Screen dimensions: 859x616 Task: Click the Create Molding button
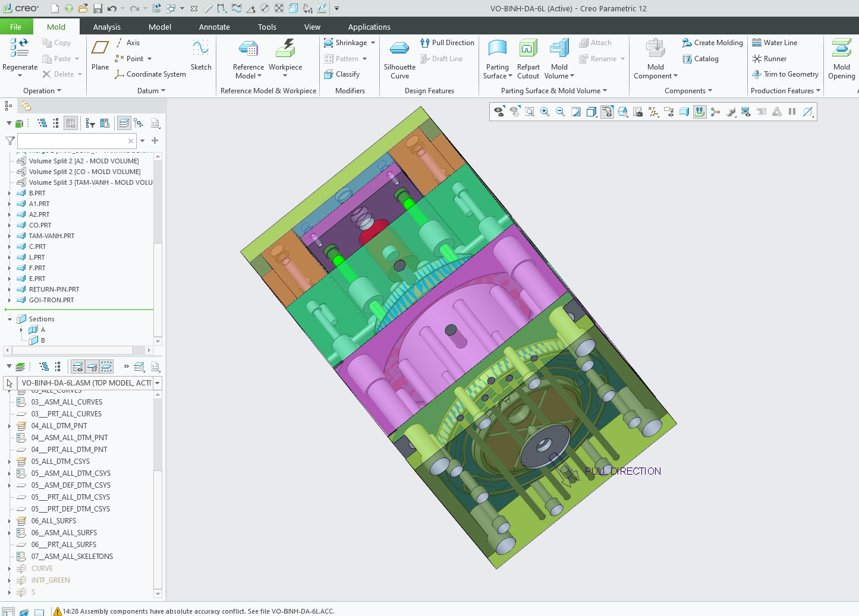(x=712, y=43)
